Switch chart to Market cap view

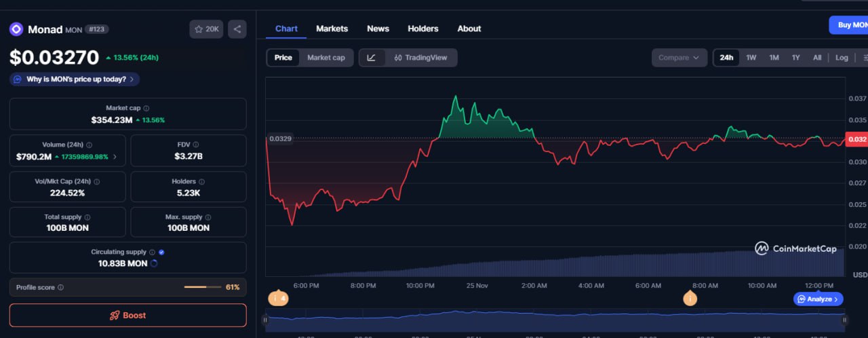(325, 58)
